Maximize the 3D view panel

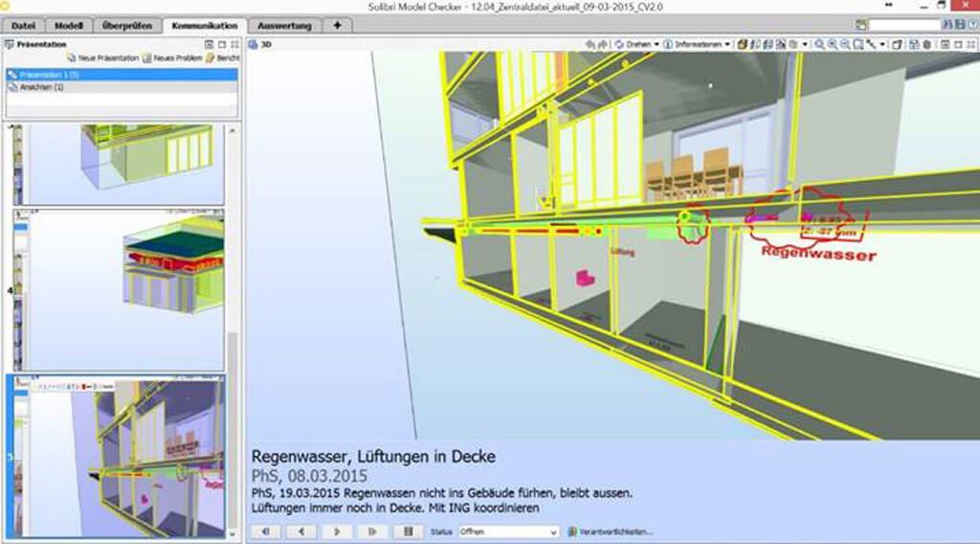pos(958,44)
